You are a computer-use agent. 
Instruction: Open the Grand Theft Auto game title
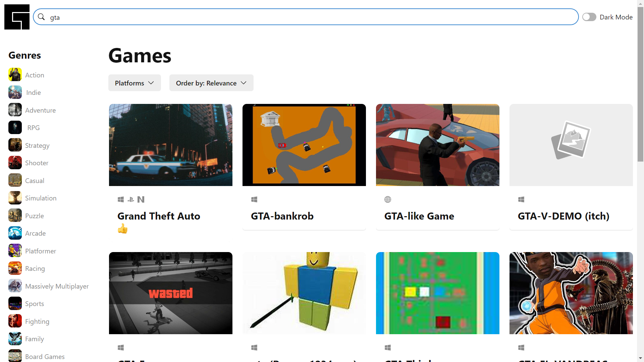tap(159, 216)
